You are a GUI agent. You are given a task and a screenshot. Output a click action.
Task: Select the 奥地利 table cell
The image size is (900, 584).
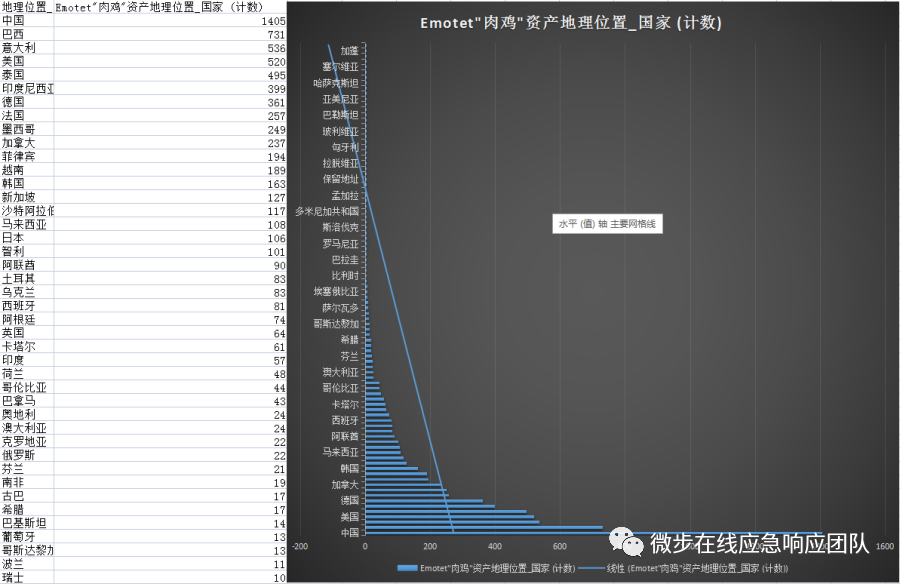(x=27, y=415)
